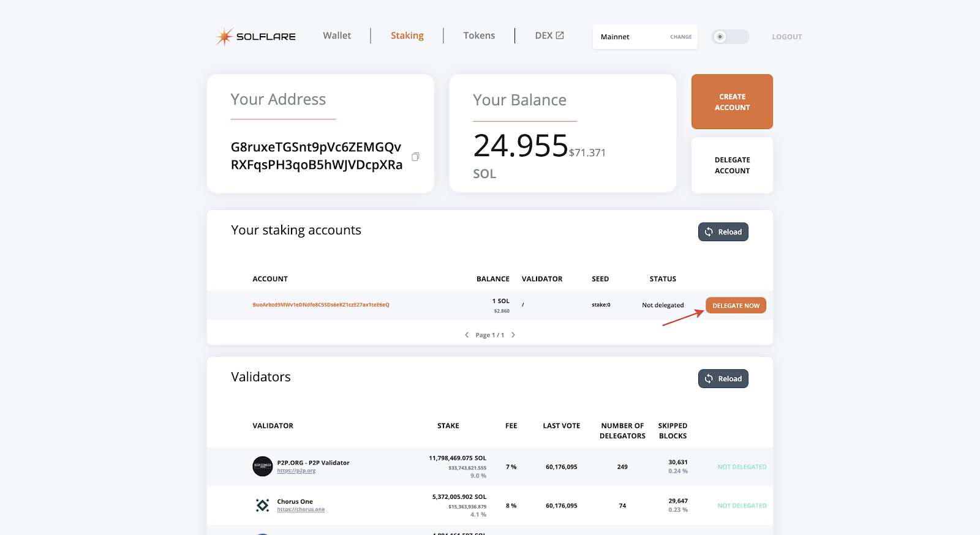The image size is (980, 535).
Task: Click the stake:0 seed value
Action: tap(601, 305)
